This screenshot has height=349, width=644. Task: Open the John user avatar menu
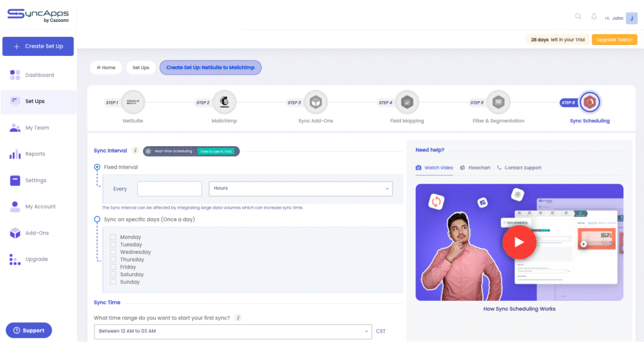[631, 18]
